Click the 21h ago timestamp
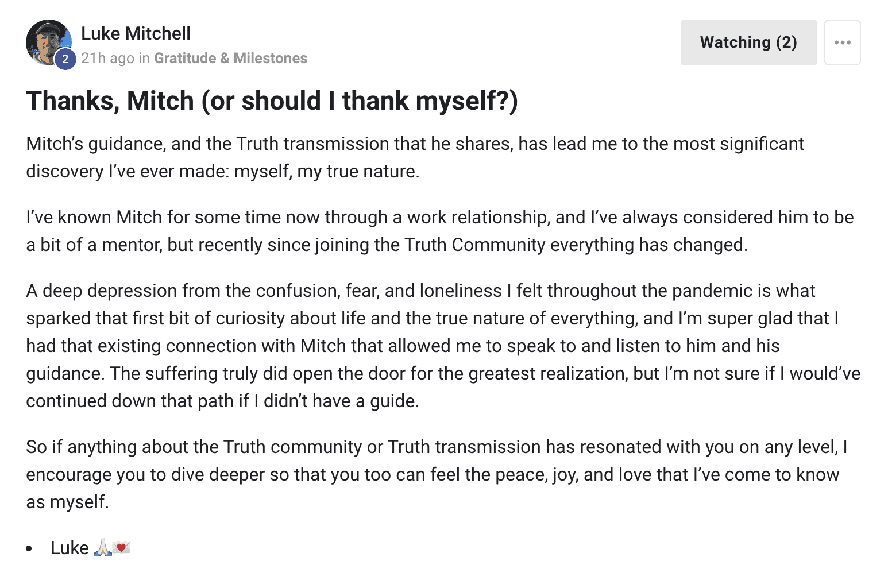The width and height of the screenshot is (888, 588). pos(107,58)
